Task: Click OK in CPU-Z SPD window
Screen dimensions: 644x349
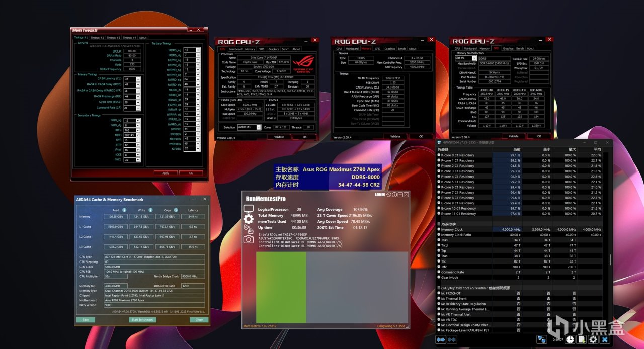Action: click(539, 136)
